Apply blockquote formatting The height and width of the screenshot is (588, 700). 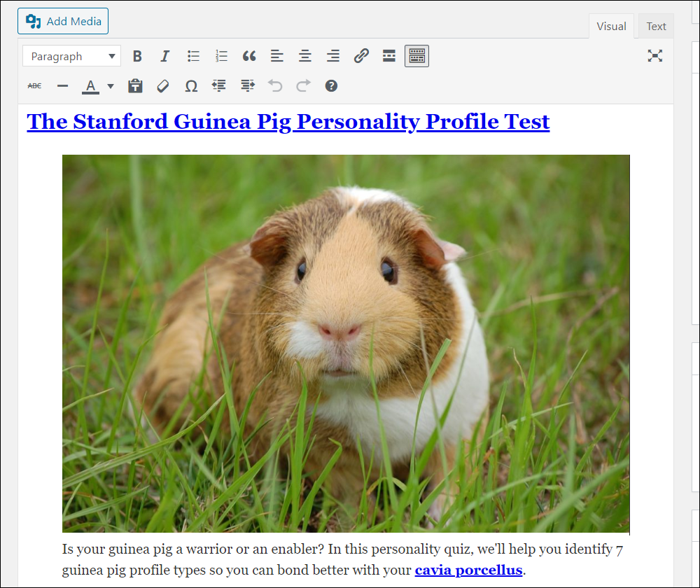click(x=249, y=56)
